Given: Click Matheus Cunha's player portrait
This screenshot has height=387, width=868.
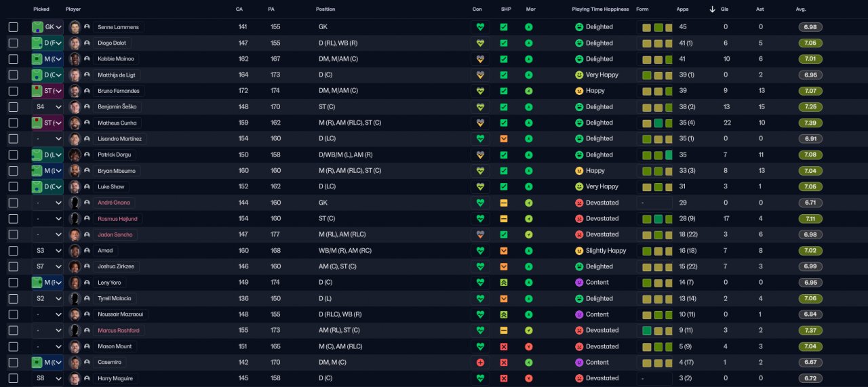Looking at the screenshot, I should click(75, 123).
